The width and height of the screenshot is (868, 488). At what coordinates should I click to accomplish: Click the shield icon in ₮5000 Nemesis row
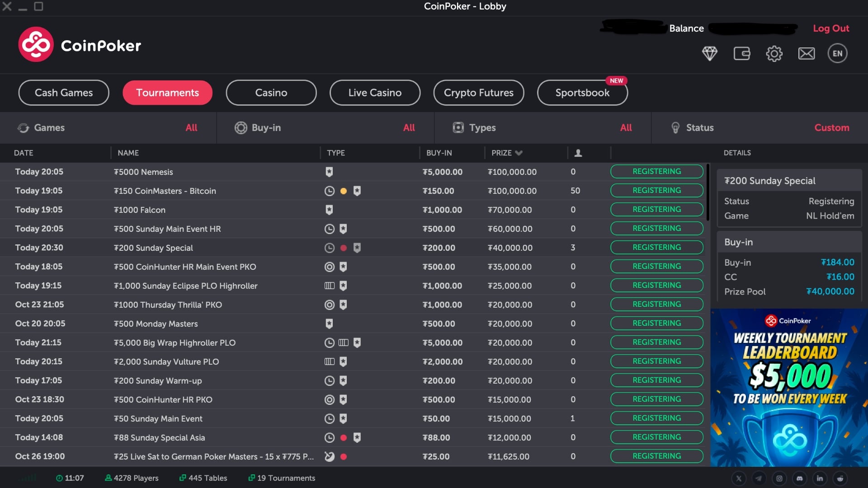pyautogui.click(x=329, y=172)
